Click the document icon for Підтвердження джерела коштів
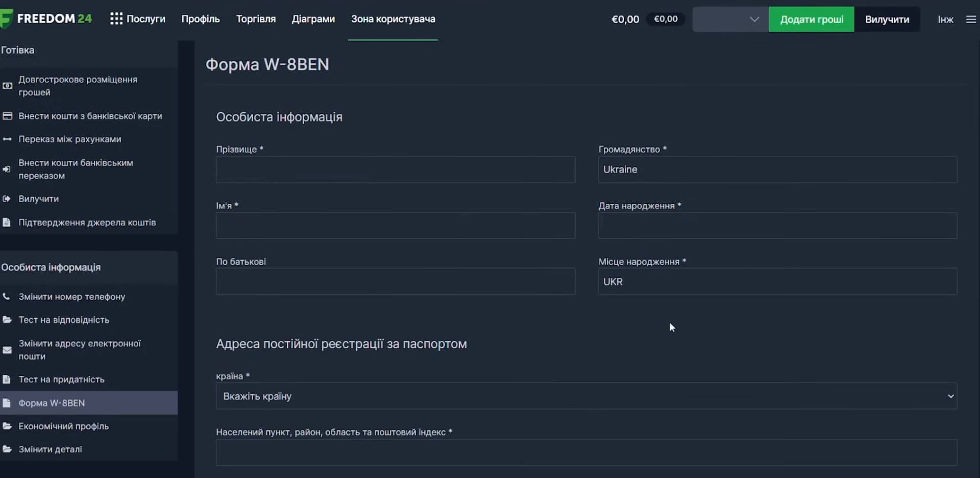Image resolution: width=980 pixels, height=478 pixels. pyautogui.click(x=7, y=222)
